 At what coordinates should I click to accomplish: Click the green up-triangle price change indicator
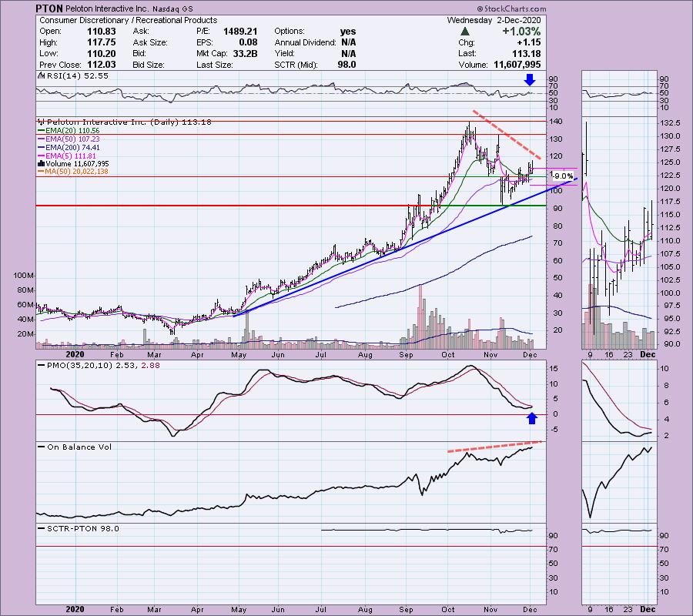(464, 32)
